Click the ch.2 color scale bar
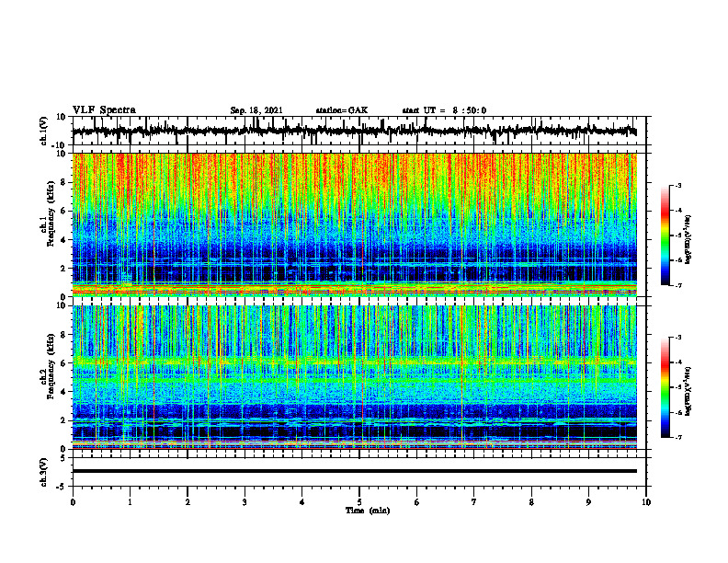This screenshot has height=563, width=728. [665, 387]
